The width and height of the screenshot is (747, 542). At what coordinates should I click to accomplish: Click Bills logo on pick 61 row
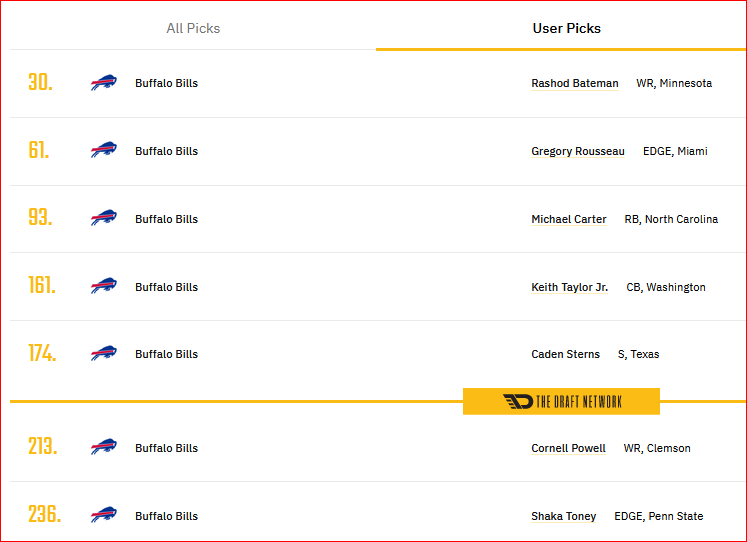104,150
